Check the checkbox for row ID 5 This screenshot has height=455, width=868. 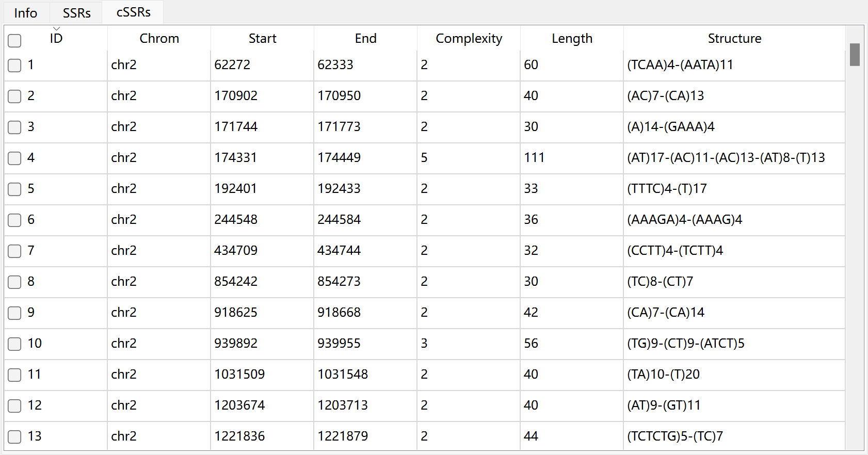14,189
